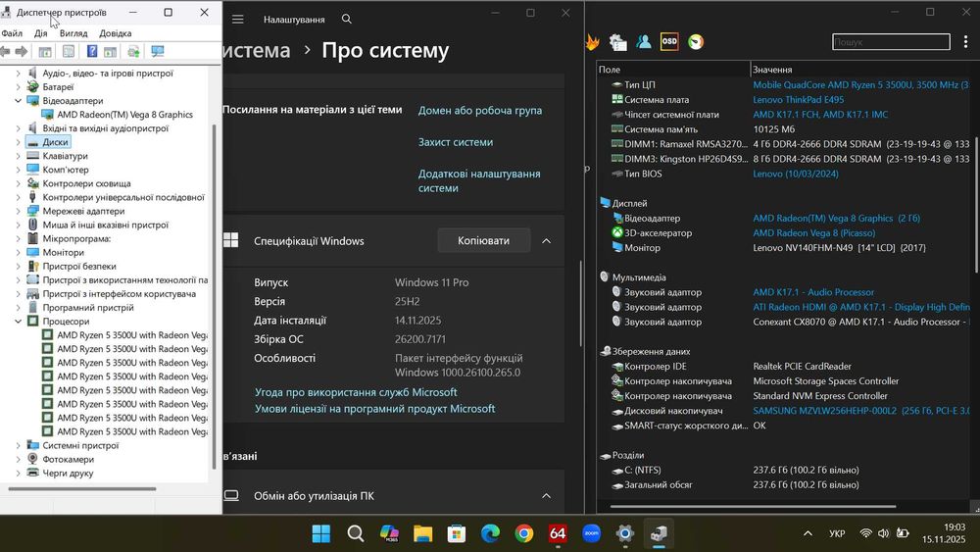Image resolution: width=980 pixels, height=552 pixels.
Task: Open Windows Start button on taskbar
Action: (x=321, y=533)
